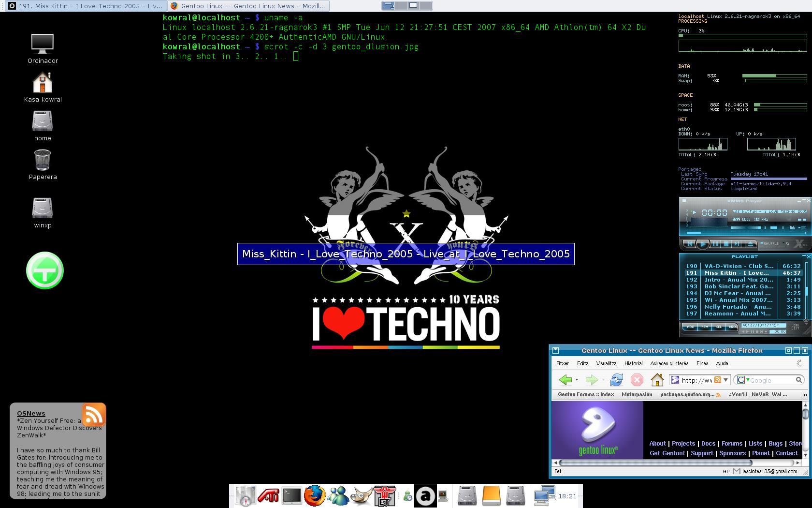Screen dimensions: 812x508
Task: Launch the ATI control panel from dock
Action: point(268,496)
